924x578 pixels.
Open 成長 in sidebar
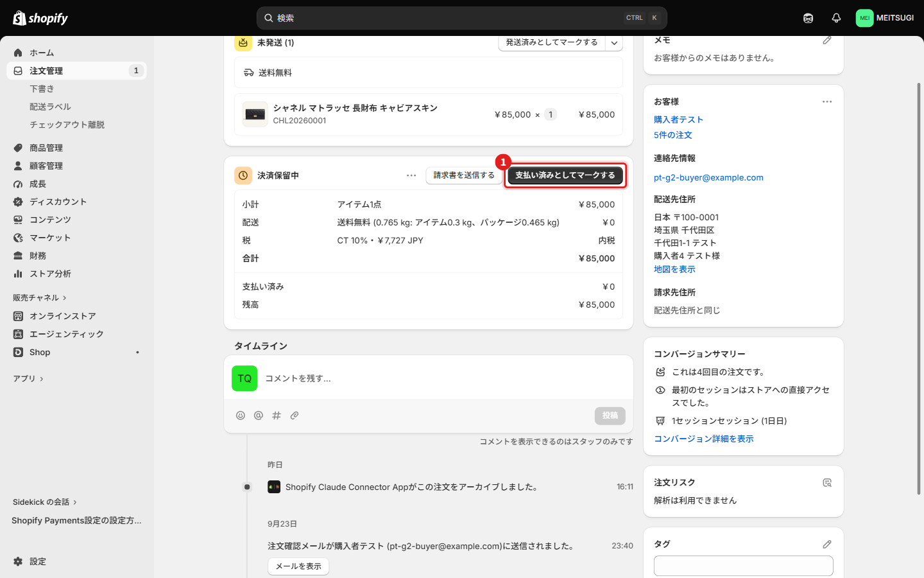click(x=76, y=184)
